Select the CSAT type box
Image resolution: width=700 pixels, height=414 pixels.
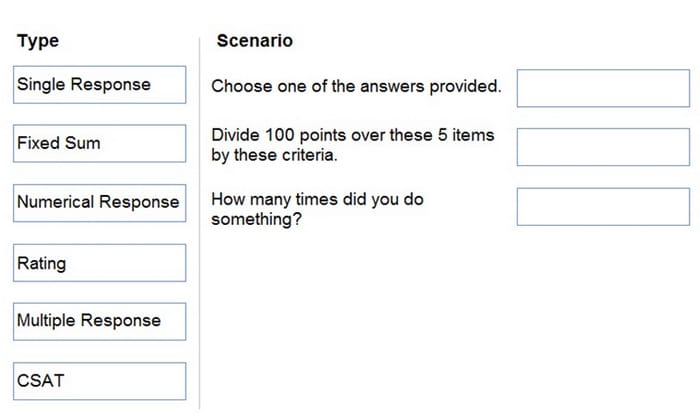coord(100,381)
